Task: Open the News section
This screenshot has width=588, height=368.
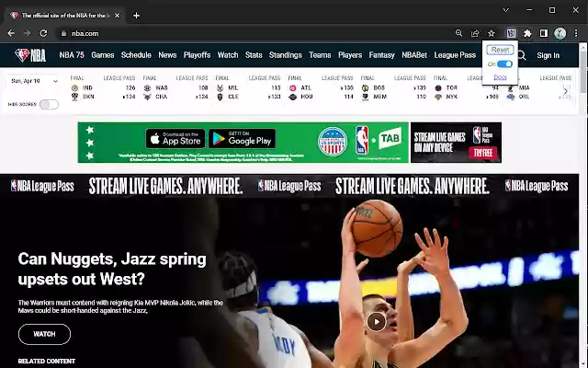Action: [167, 55]
